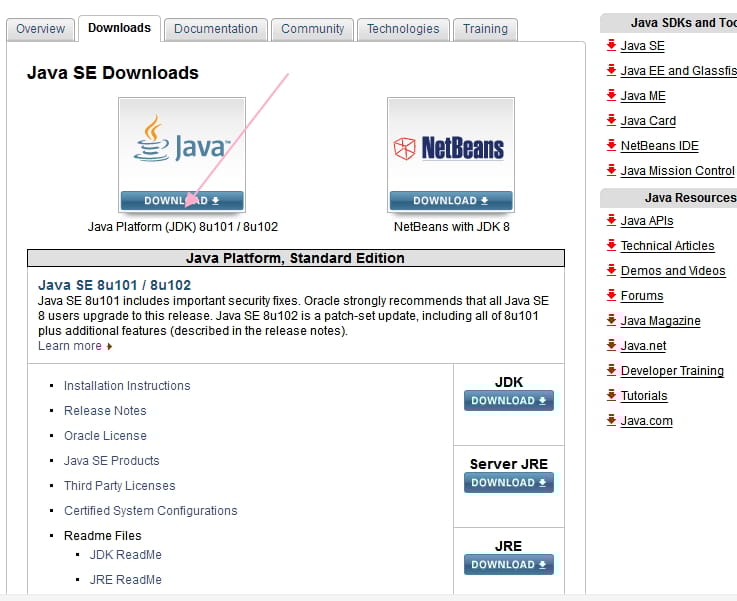The image size is (737, 601).
Task: Click the Java SE sidebar link
Action: tap(643, 46)
